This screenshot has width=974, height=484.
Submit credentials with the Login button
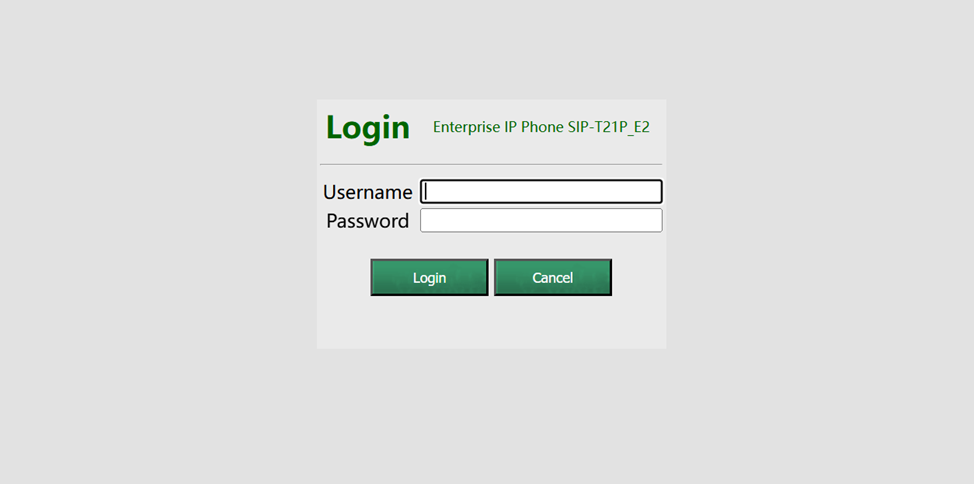(x=429, y=277)
